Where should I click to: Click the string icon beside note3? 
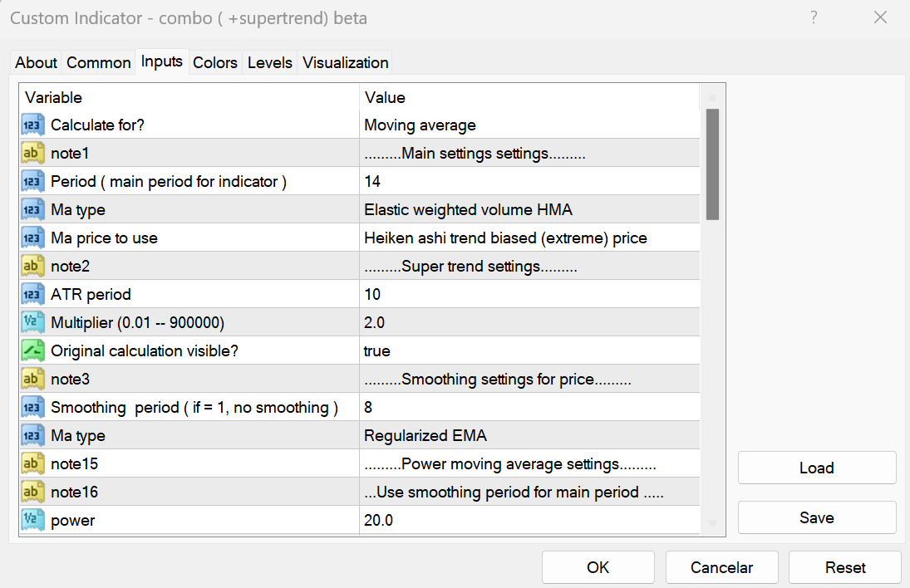click(33, 380)
